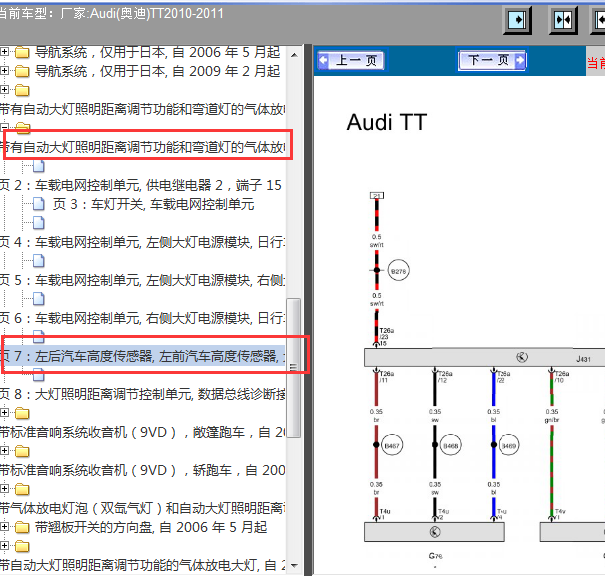
Task: Expand folder above 带气体放电灯泡（双氙气灯）entry
Action: 4,489
